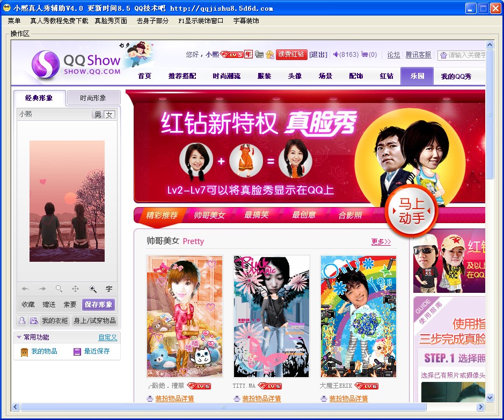Click the undo arrow under the avatar preview
This screenshot has height=420, width=504.
coord(25,289)
